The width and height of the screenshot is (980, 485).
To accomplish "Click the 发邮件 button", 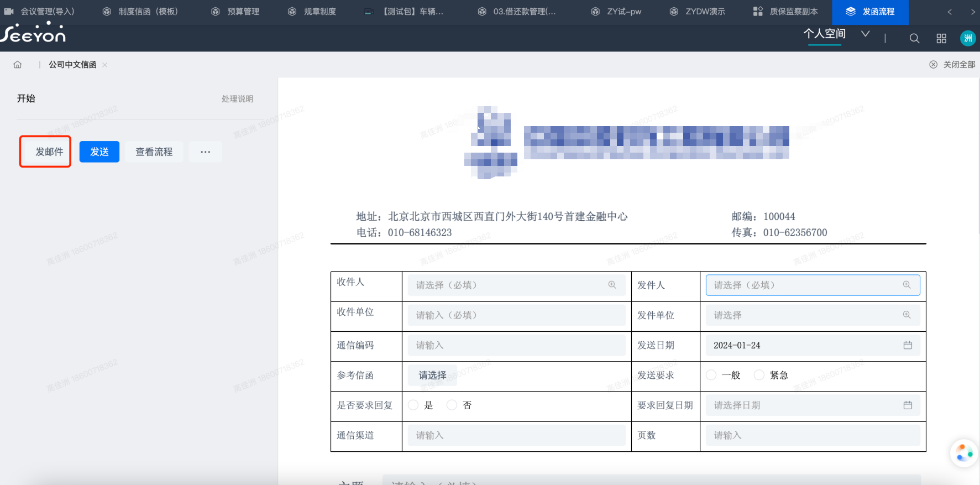I will coord(49,152).
